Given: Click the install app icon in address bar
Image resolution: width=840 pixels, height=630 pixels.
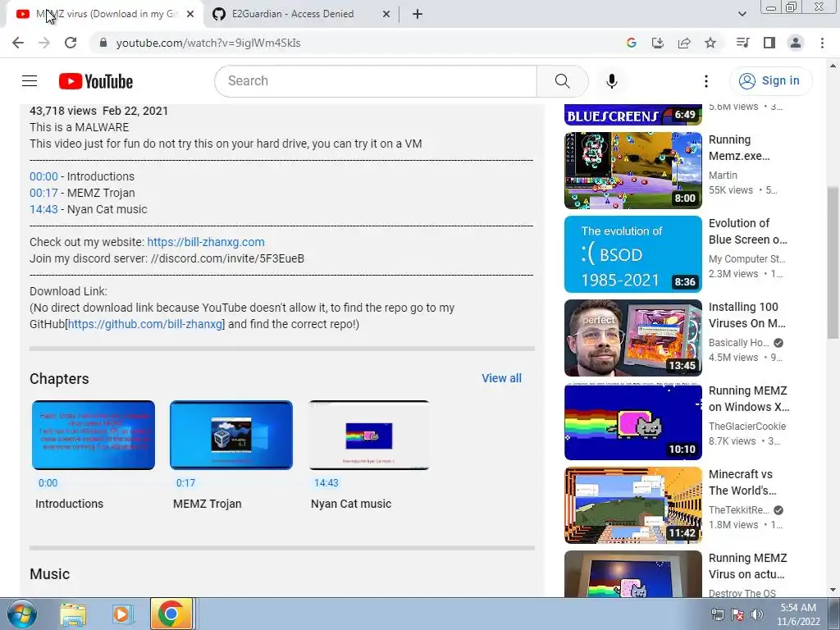Looking at the screenshot, I should 658,43.
